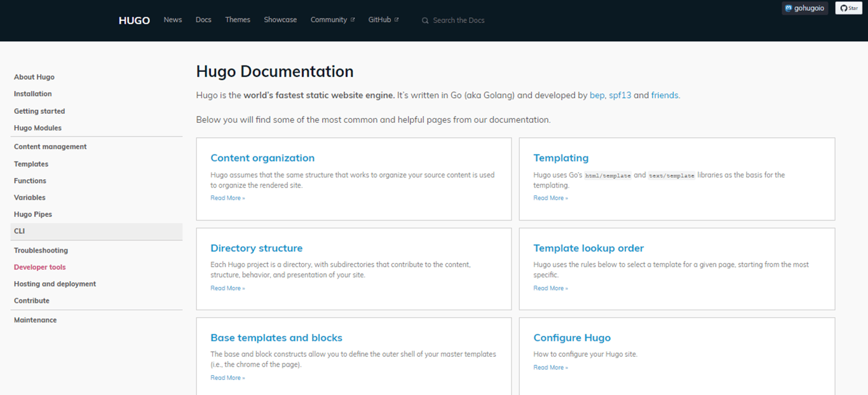This screenshot has width=868, height=395.
Task: Select Variables in the sidebar
Action: point(30,197)
